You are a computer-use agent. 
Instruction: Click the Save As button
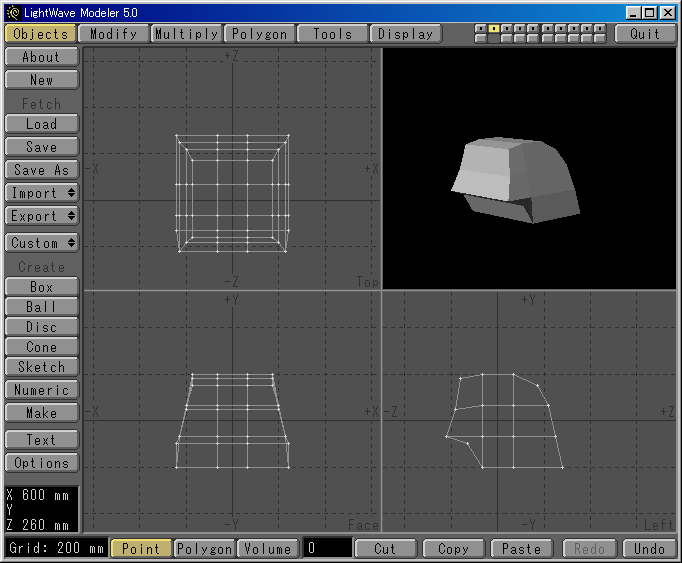pyautogui.click(x=41, y=169)
